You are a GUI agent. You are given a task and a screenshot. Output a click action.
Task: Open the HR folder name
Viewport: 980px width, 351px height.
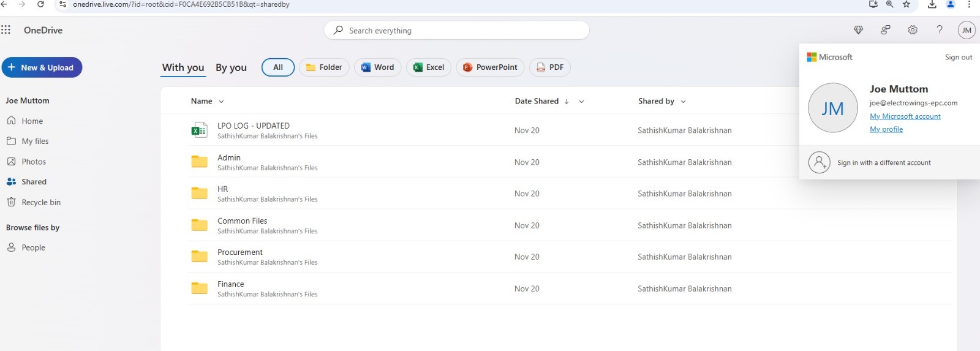point(222,189)
